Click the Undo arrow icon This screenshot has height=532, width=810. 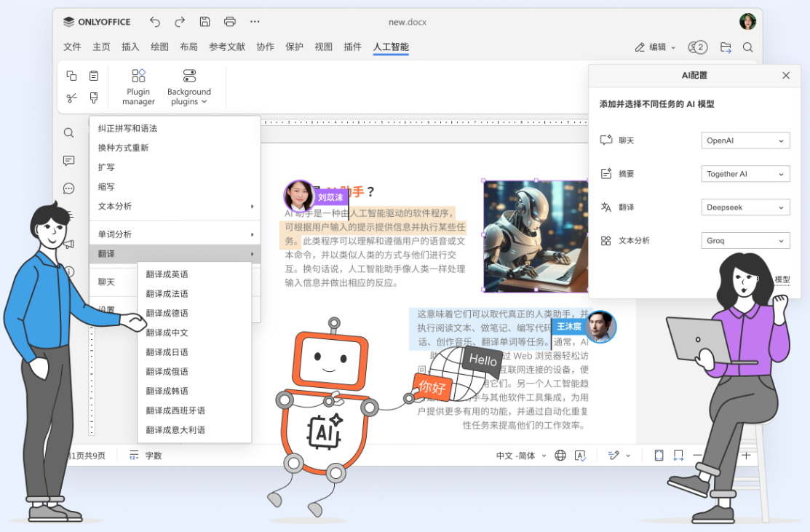(x=154, y=22)
